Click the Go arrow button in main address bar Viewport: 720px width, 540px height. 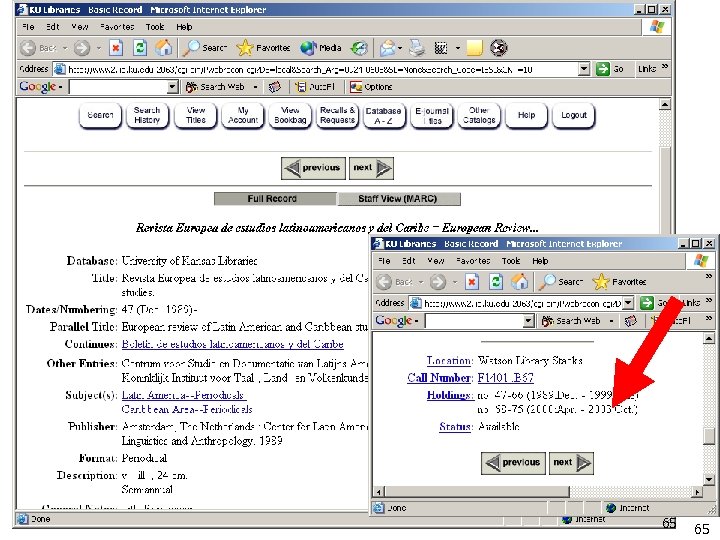pyautogui.click(x=602, y=69)
